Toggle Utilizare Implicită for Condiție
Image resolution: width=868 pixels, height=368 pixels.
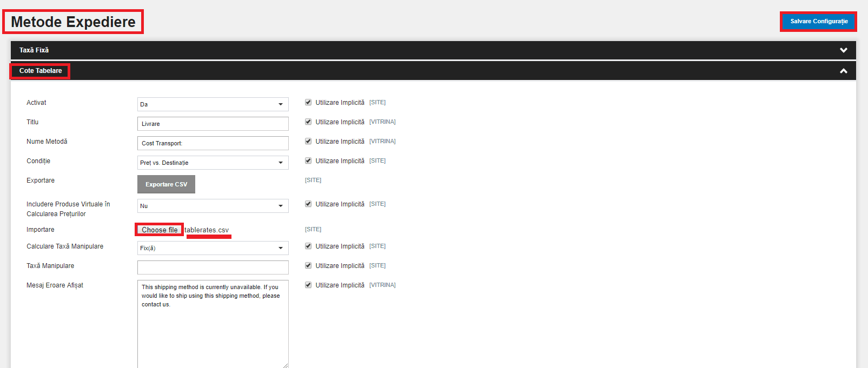[308, 160]
